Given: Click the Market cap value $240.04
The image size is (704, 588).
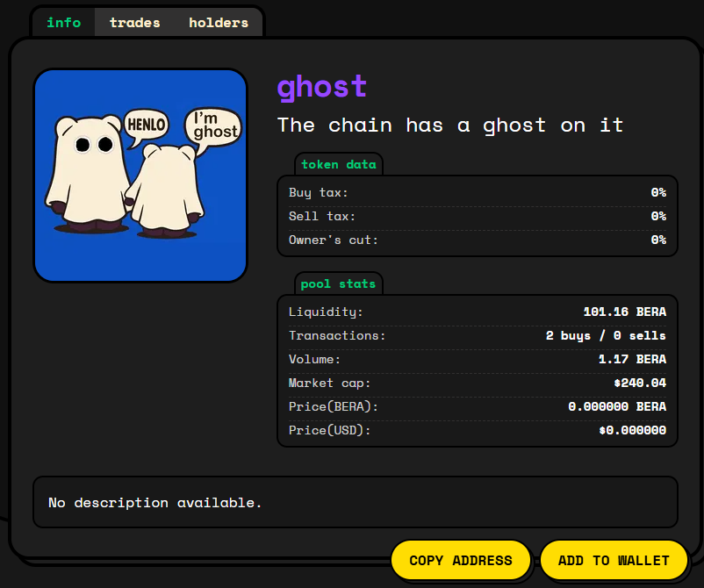Looking at the screenshot, I should click(x=640, y=383).
